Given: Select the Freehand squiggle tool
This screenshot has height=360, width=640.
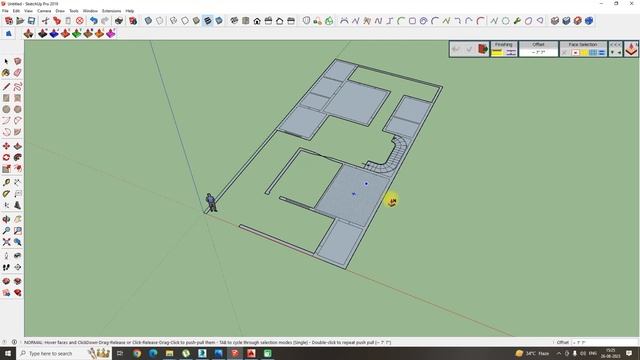Looking at the screenshot, I should (18, 87).
